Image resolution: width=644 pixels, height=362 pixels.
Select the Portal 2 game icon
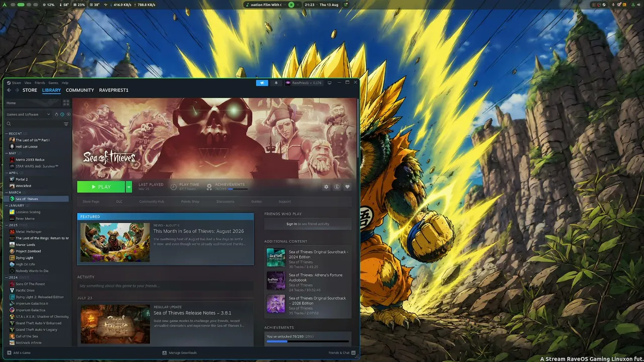12,179
